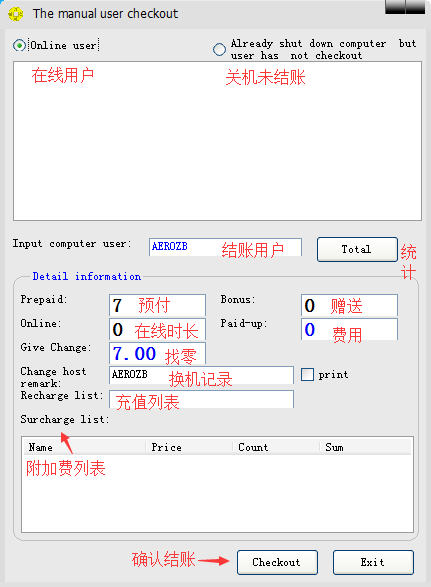
Task: Click the Sum column header
Action: [x=366, y=447]
